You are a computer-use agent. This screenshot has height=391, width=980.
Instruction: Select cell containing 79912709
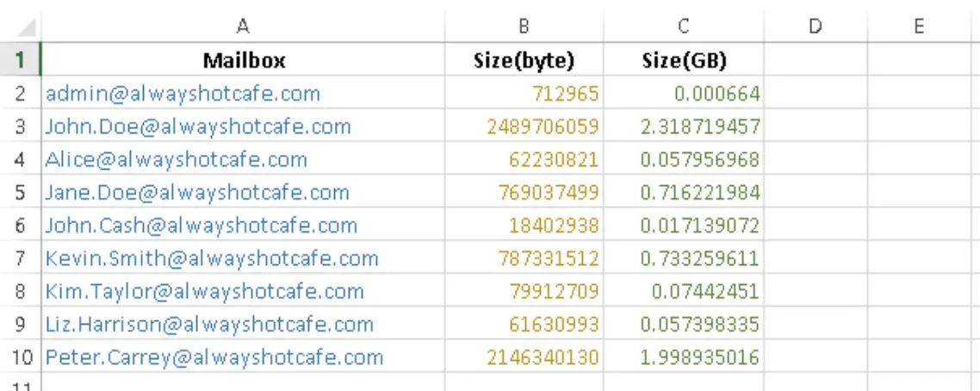click(x=524, y=291)
